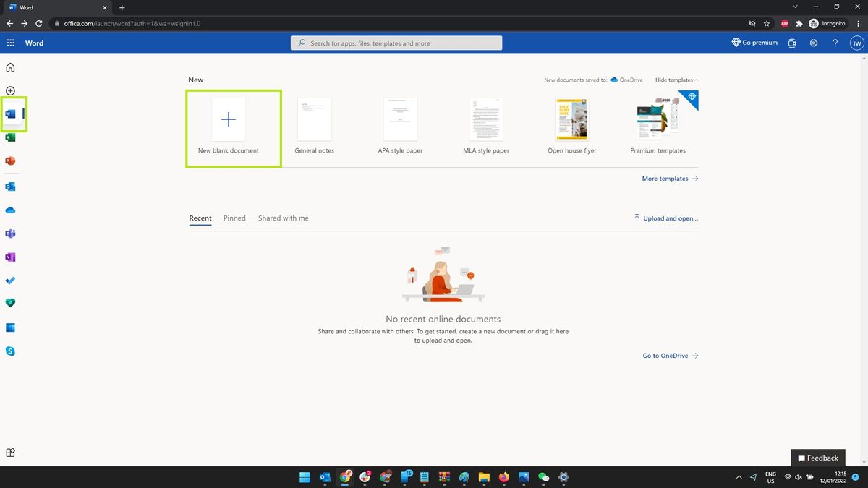This screenshot has height=488, width=868.
Task: Open Help using the question mark icon
Action: (x=835, y=43)
